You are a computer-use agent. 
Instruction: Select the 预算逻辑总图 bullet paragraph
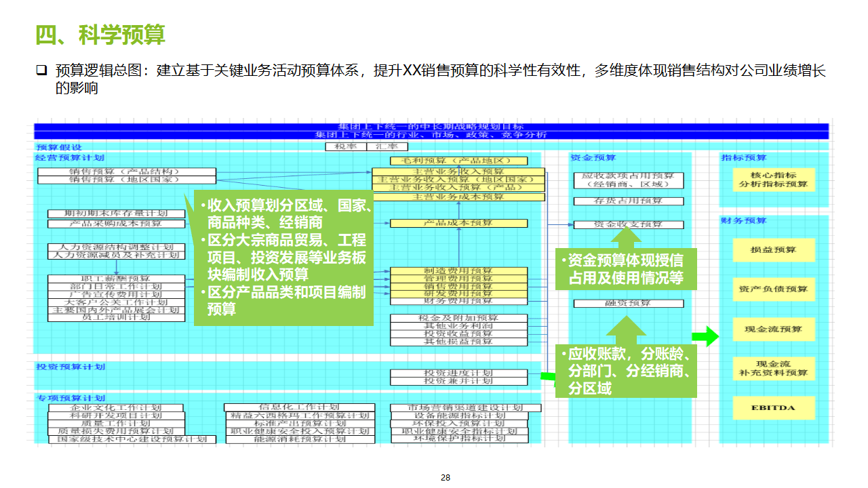[433, 79]
